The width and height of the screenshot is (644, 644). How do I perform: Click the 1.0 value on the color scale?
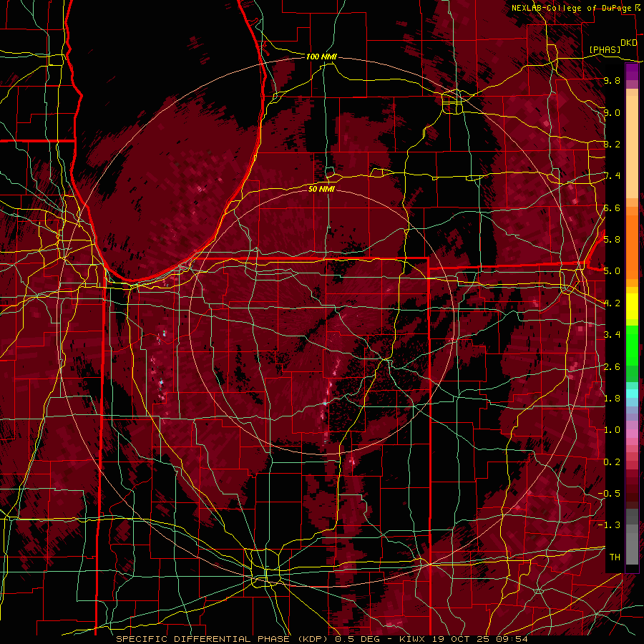612,430
